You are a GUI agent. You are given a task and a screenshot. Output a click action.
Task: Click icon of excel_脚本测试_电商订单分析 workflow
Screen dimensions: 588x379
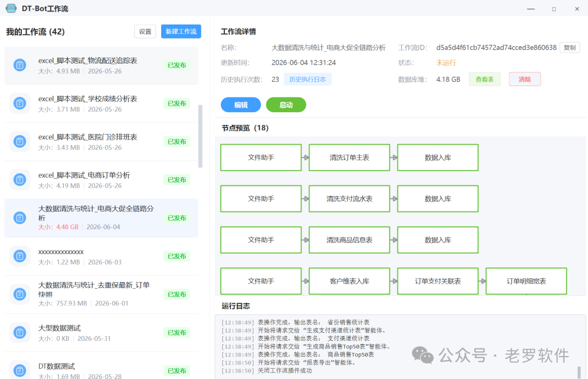pos(20,180)
